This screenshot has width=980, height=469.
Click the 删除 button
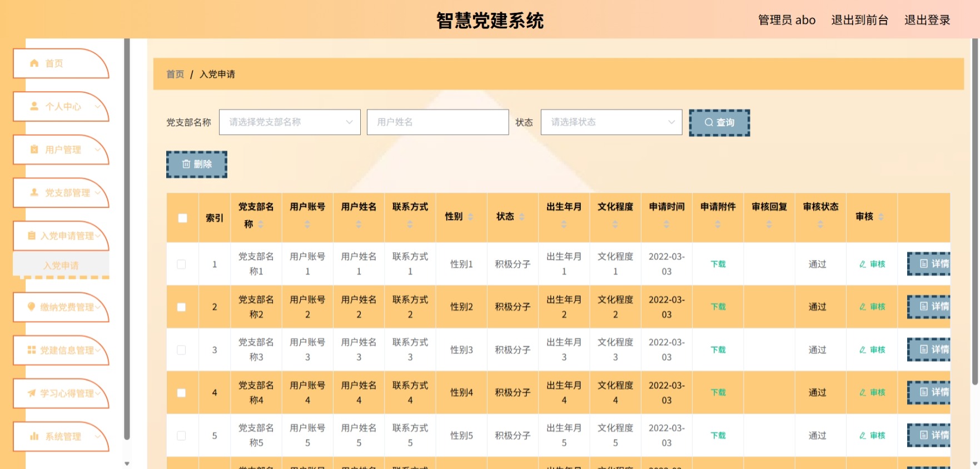[197, 164]
